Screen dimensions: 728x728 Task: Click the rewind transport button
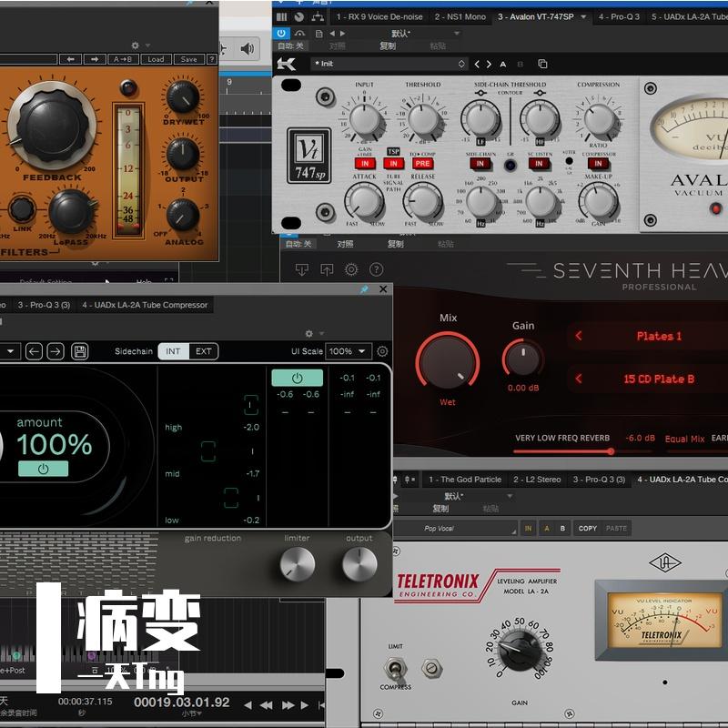(x=266, y=704)
